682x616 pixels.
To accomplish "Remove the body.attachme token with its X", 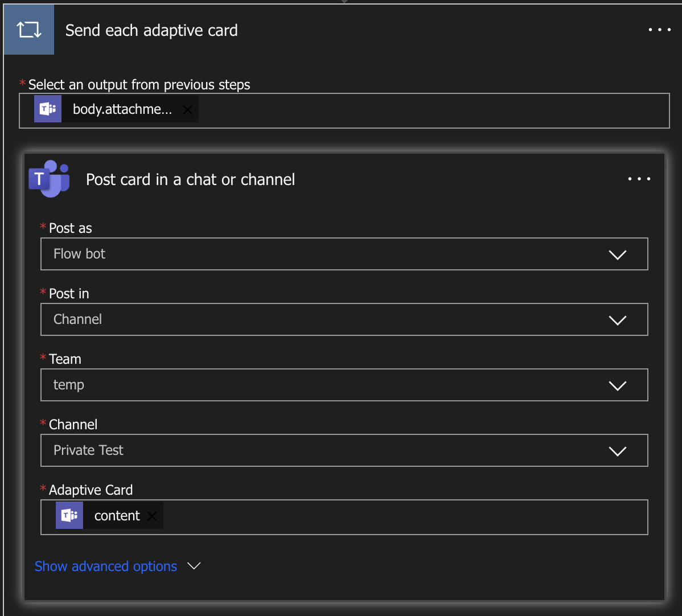I will pos(187,110).
